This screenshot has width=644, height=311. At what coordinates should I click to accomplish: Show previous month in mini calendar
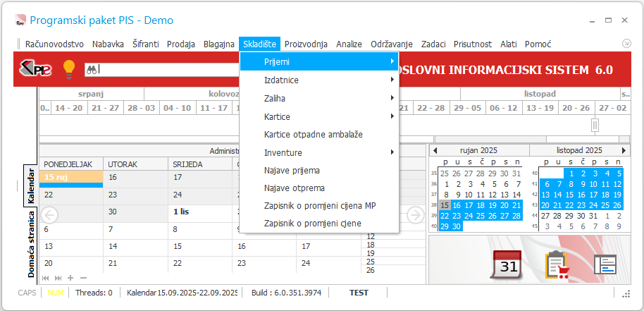[x=435, y=150]
